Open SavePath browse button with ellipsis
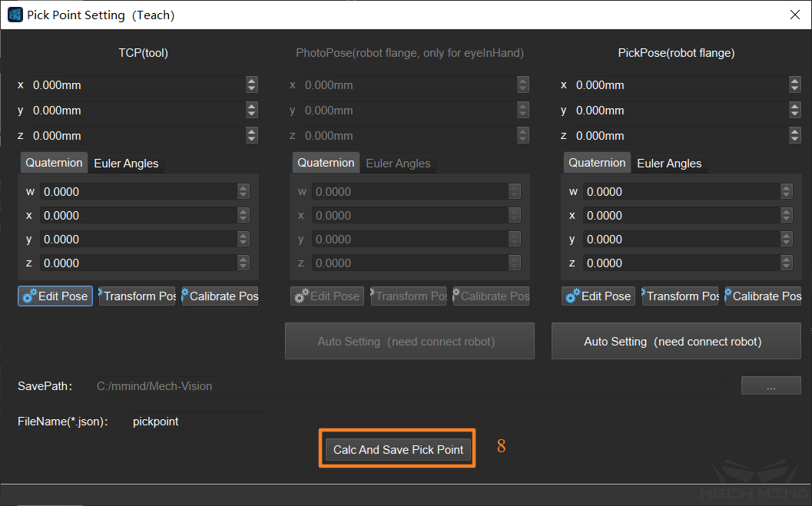812x506 pixels. point(771,386)
